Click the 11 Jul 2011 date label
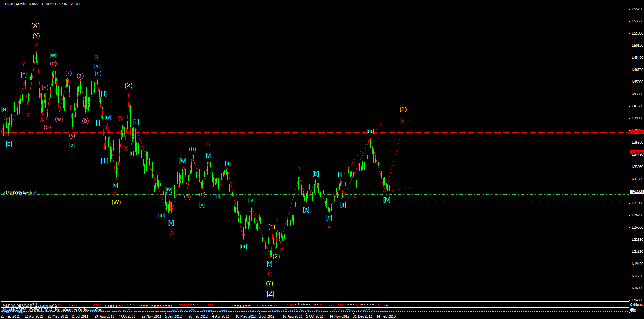Screen dimensions: 644x319 (80, 316)
